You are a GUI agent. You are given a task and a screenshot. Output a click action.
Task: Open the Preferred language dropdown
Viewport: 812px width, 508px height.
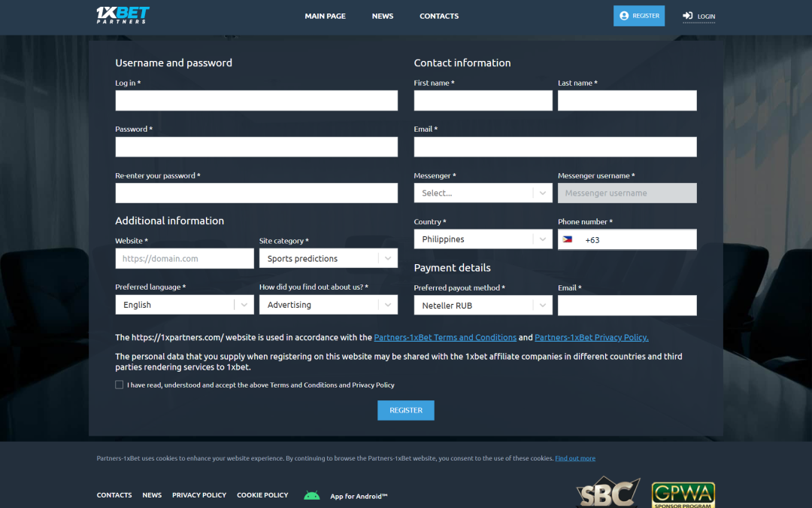click(x=184, y=305)
